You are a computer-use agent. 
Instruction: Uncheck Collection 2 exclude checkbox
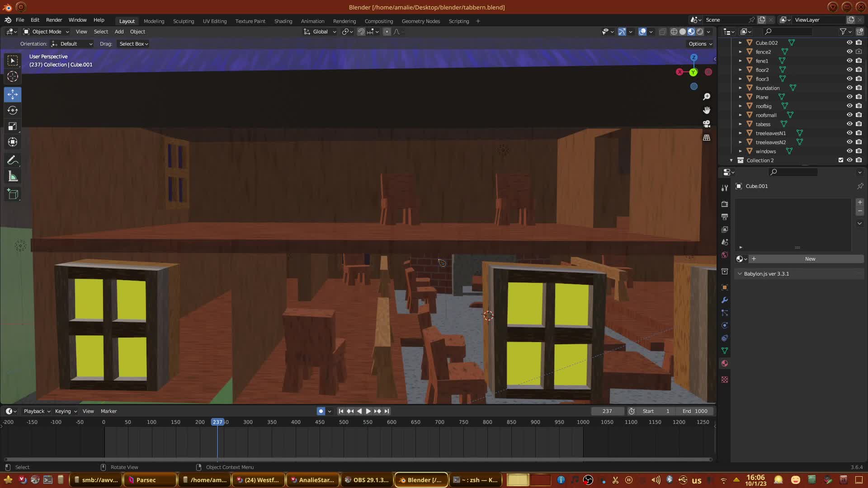(841, 160)
